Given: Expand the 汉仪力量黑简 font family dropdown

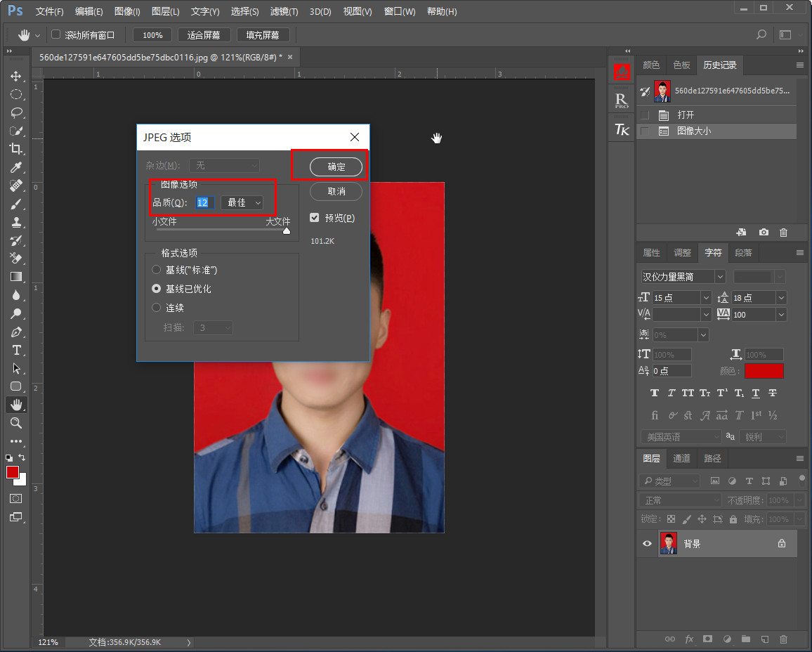Looking at the screenshot, I should (x=719, y=277).
